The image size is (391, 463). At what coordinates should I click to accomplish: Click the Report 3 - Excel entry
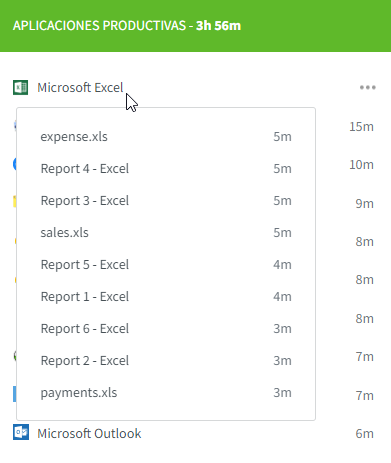85,201
